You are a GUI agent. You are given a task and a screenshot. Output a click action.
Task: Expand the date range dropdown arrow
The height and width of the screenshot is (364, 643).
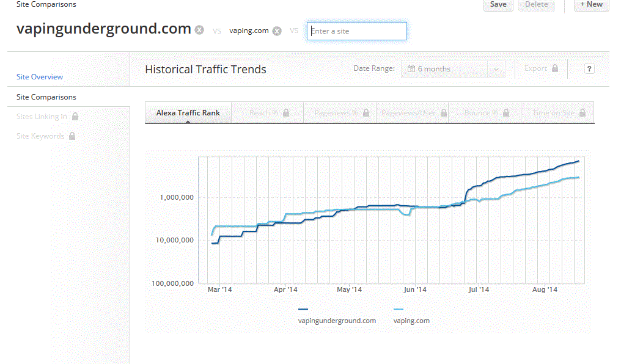(x=496, y=69)
